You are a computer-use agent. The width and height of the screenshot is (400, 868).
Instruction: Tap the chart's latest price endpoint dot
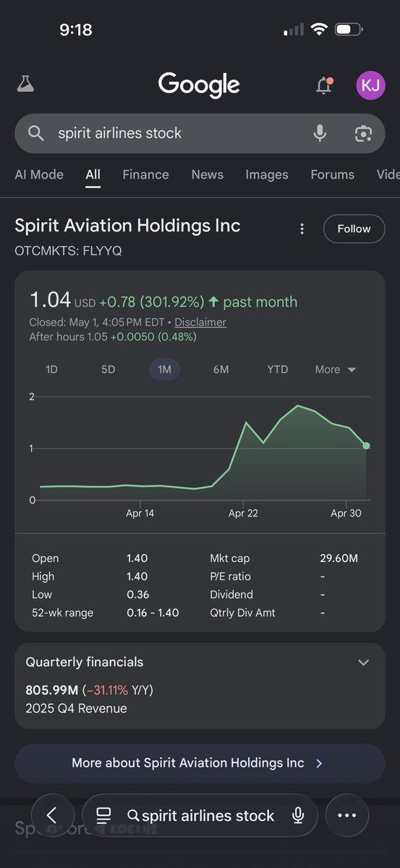click(x=366, y=446)
